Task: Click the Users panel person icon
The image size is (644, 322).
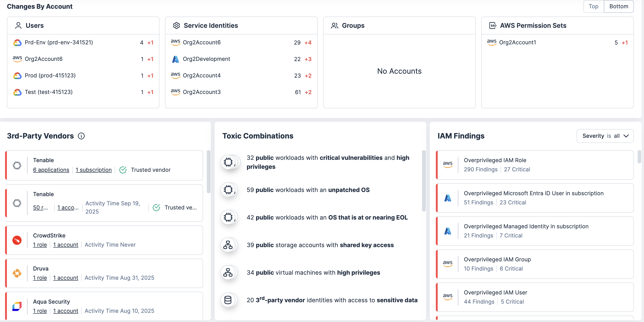Action: coord(18,25)
